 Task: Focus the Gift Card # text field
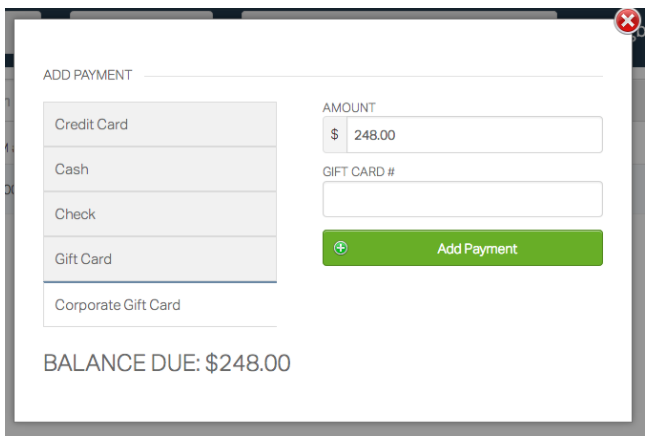[x=462, y=199]
